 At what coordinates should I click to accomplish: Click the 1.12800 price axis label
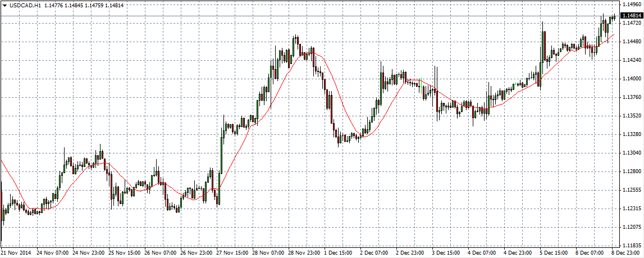click(x=632, y=171)
